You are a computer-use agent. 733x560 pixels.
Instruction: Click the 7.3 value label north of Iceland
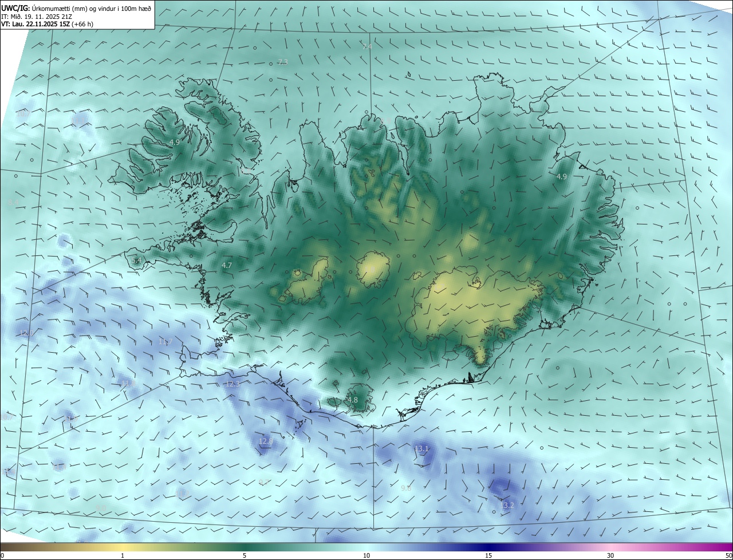282,62
